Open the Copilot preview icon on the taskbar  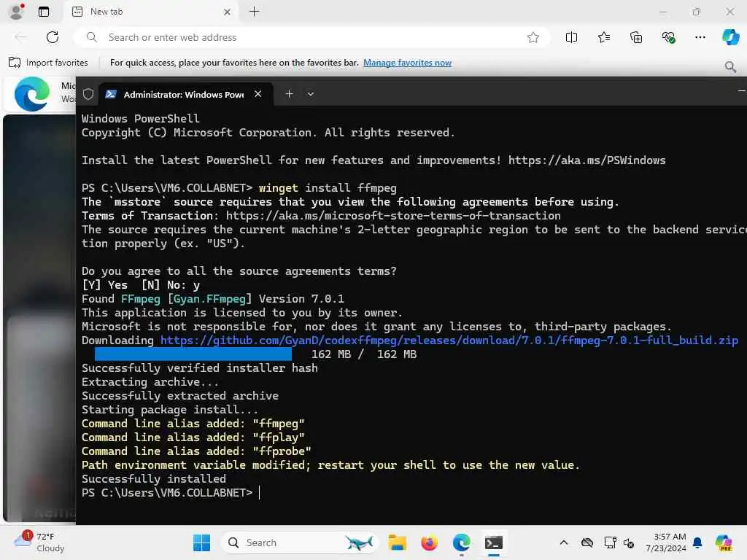click(724, 542)
